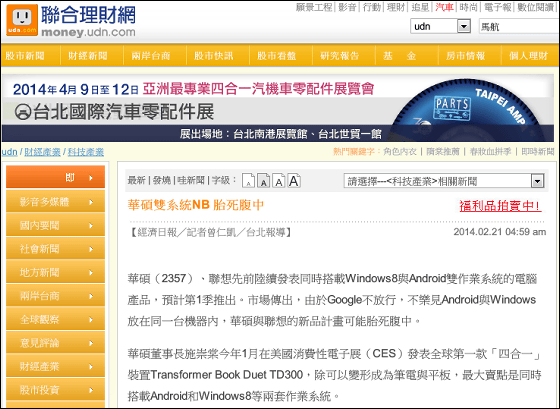Open 基金 in the navigation bar
Screen dimensions: 560x409
(x=399, y=56)
